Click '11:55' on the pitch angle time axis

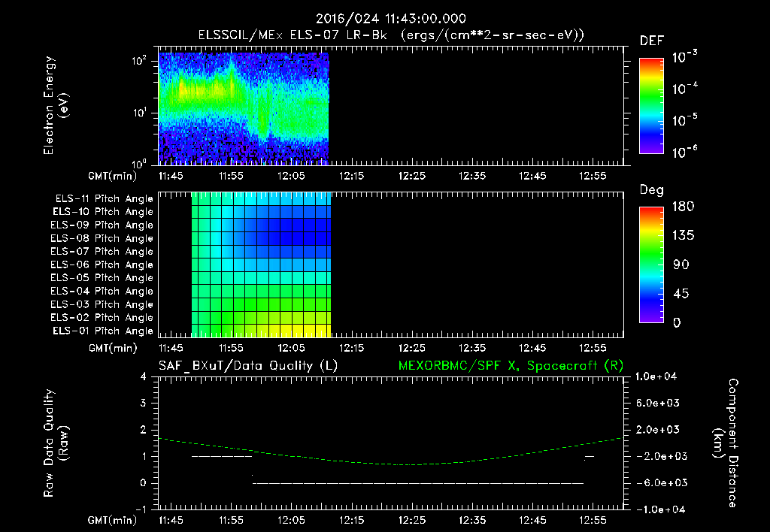(231, 348)
